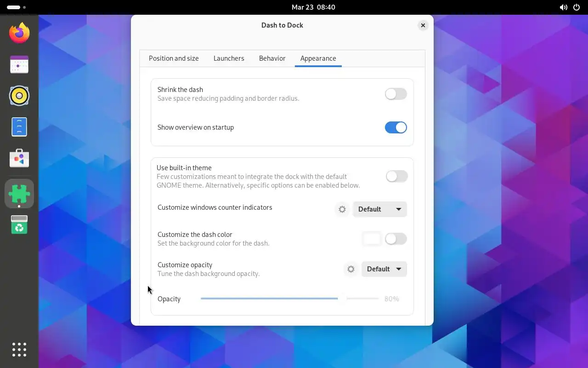Switch to the Launchers tab
Screen dimensions: 588x368
point(229,58)
